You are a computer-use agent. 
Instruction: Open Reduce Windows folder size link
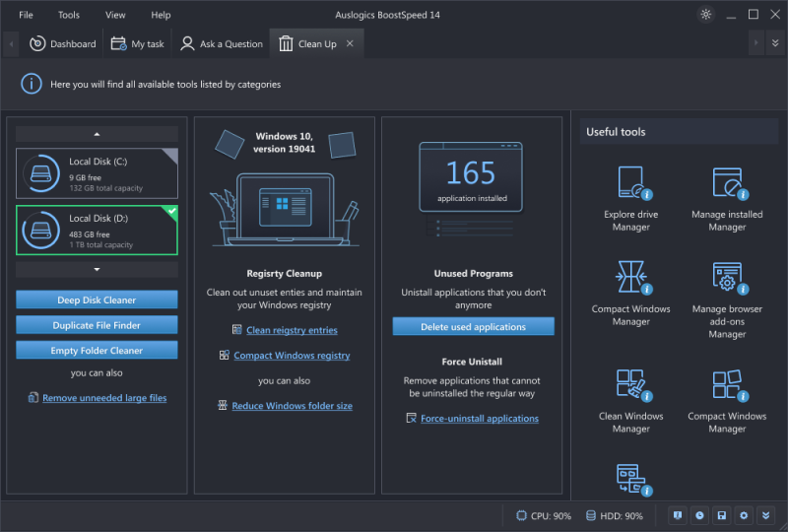(x=292, y=405)
